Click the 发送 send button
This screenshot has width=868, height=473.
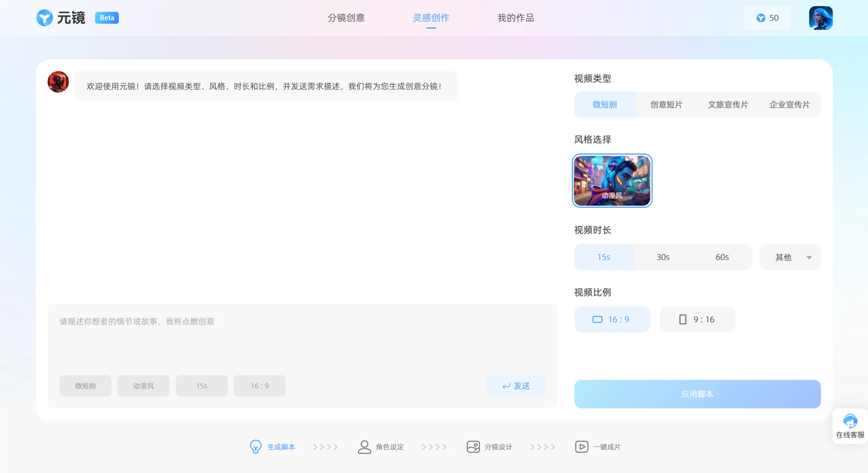[515, 385]
